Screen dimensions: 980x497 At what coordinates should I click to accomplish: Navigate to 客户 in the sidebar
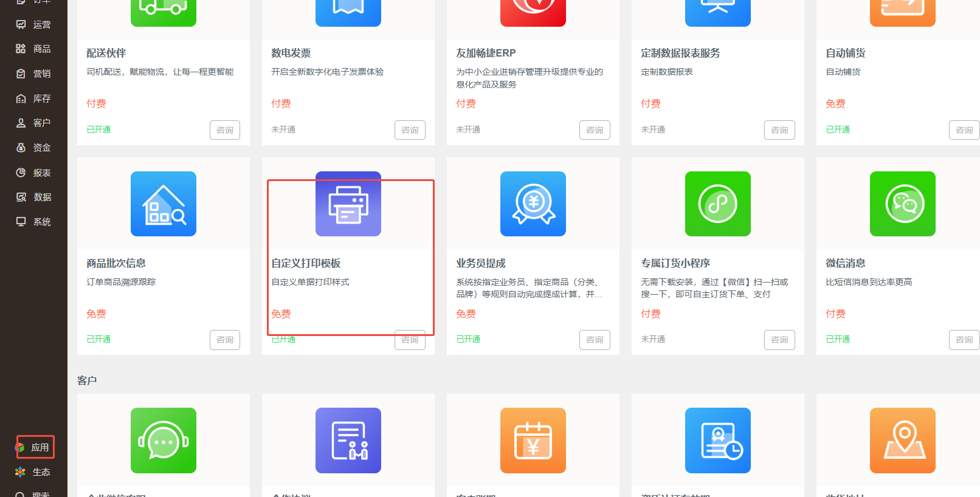click(33, 123)
